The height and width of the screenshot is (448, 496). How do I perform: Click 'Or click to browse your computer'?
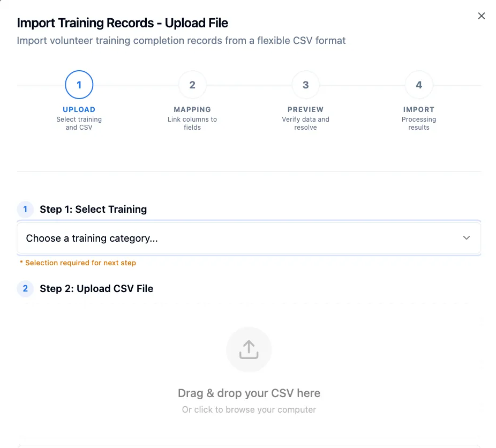point(249,410)
